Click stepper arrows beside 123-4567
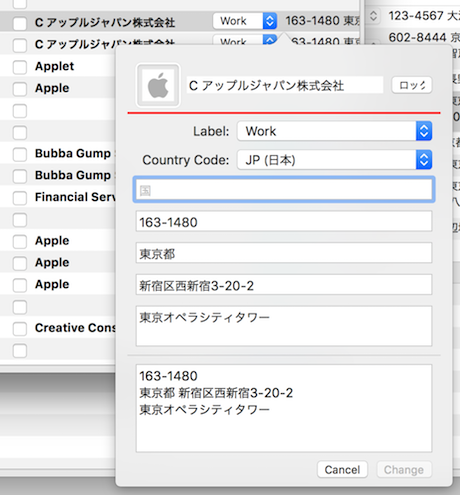The height and width of the screenshot is (495, 460). pyautogui.click(x=373, y=16)
